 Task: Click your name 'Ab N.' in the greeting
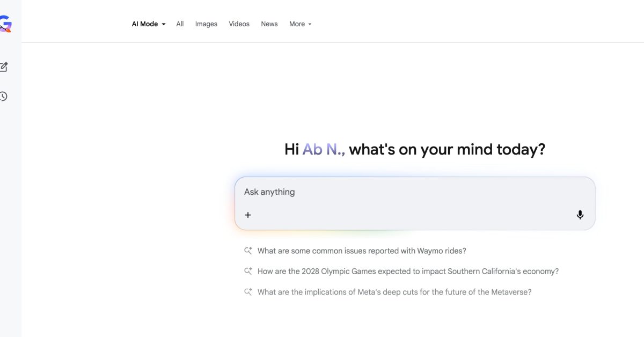(x=323, y=149)
